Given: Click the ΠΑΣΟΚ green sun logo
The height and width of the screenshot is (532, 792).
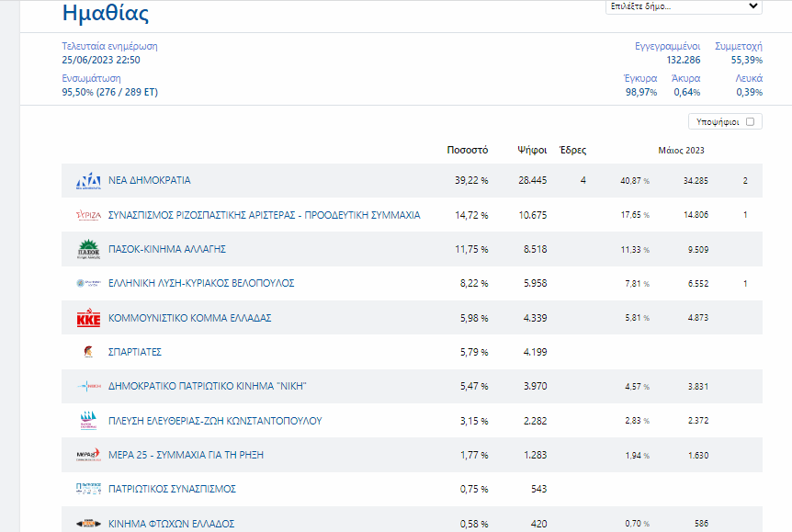Looking at the screenshot, I should 88,249.
